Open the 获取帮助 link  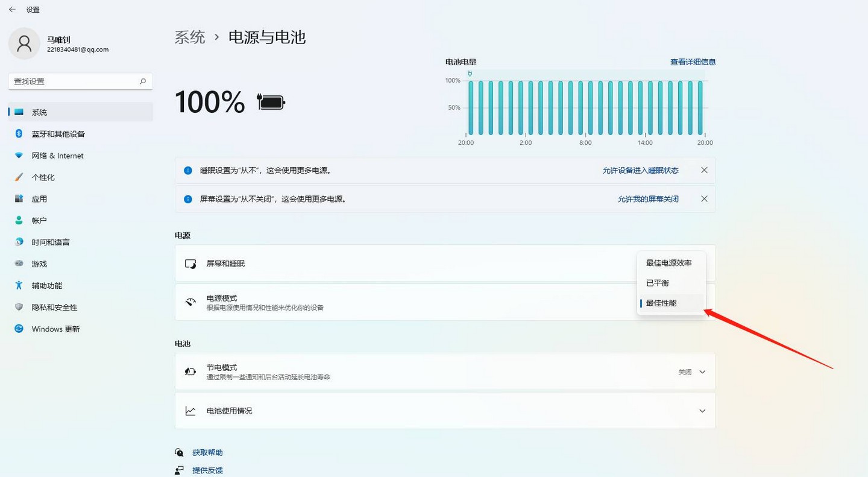(x=207, y=452)
